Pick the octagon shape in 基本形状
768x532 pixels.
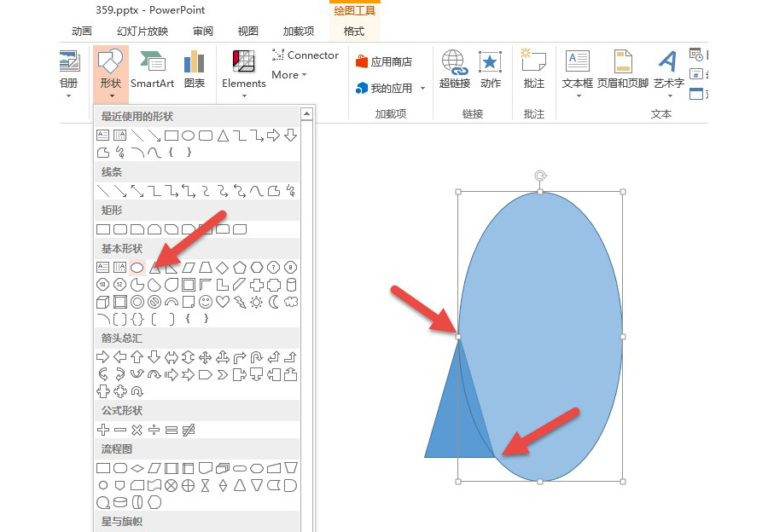pos(291,268)
